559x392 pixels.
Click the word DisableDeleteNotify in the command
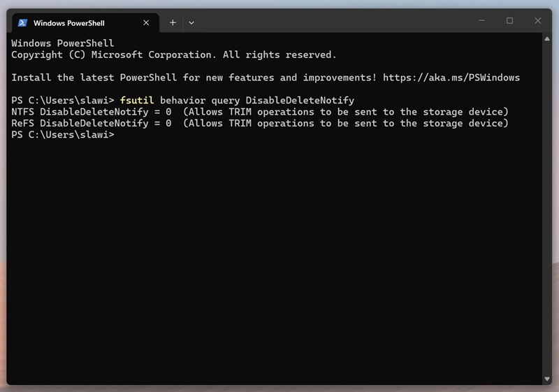[300, 101]
